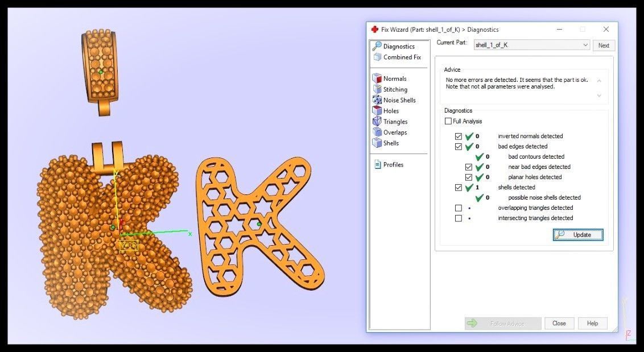Go to the Shells page
This screenshot has width=644, height=352.
391,143
